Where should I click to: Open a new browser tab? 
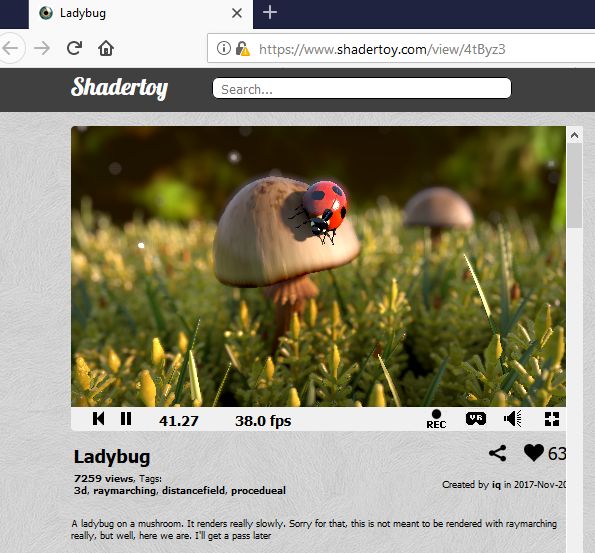coord(270,13)
